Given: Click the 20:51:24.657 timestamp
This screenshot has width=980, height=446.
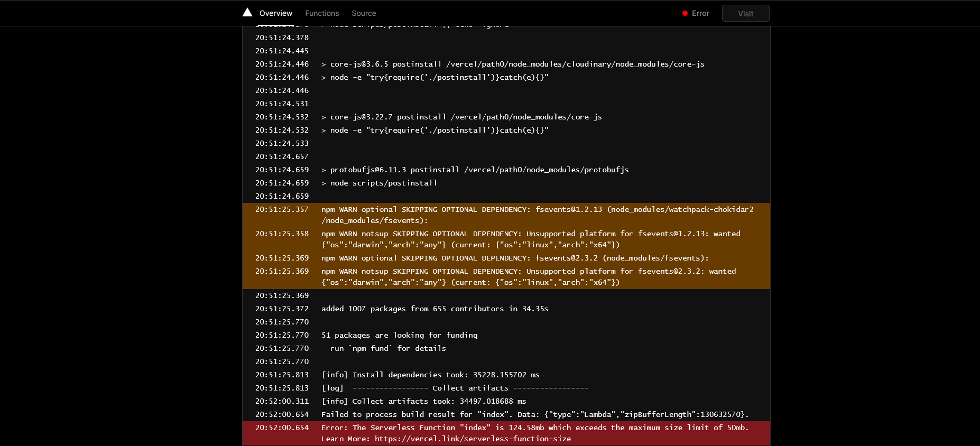Looking at the screenshot, I should click(282, 156).
